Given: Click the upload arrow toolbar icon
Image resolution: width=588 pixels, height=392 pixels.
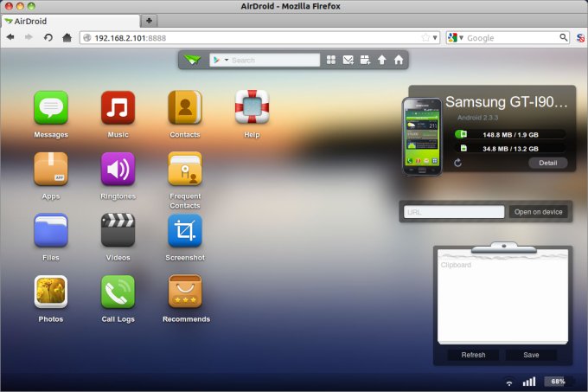Looking at the screenshot, I should (381, 60).
